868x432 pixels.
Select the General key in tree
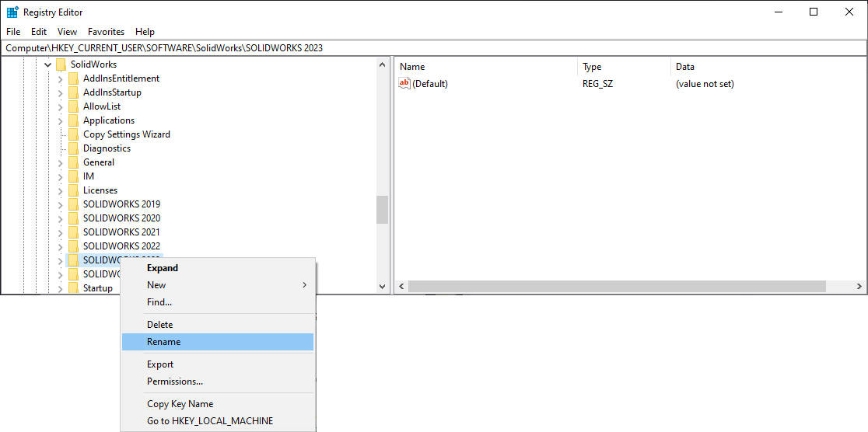click(99, 162)
